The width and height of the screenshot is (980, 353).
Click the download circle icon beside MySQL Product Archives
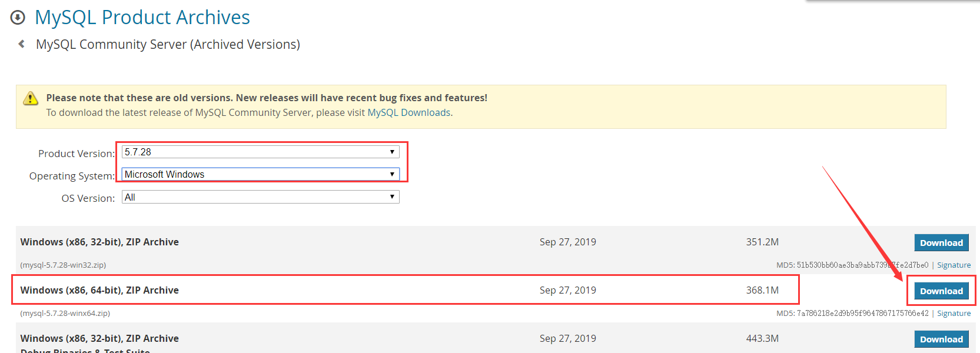[18, 18]
